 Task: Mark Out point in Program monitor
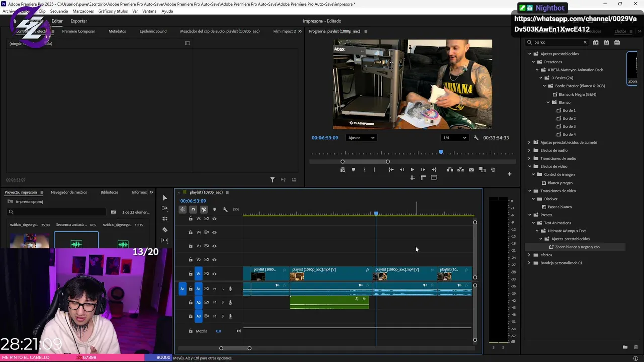(374, 170)
